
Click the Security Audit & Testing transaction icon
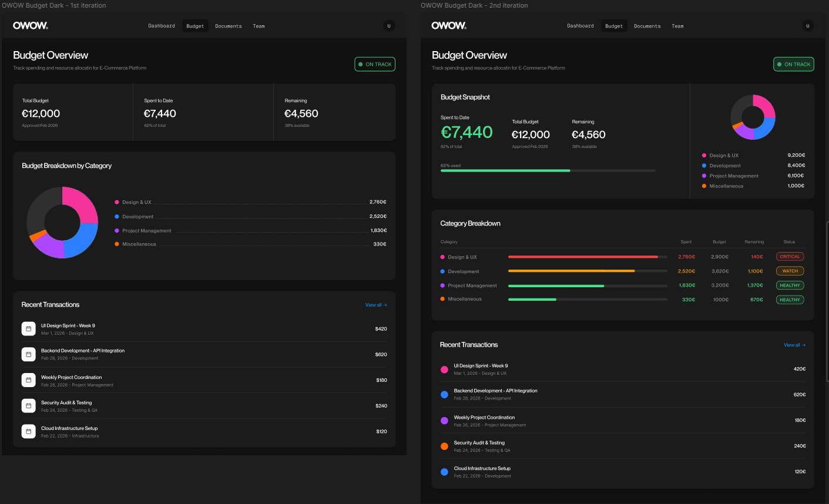click(28, 405)
